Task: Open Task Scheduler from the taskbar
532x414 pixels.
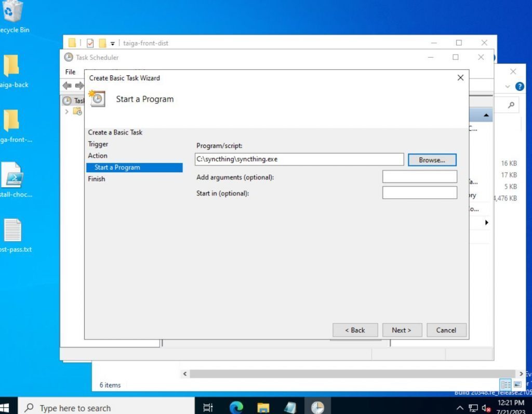Action: coord(317,407)
